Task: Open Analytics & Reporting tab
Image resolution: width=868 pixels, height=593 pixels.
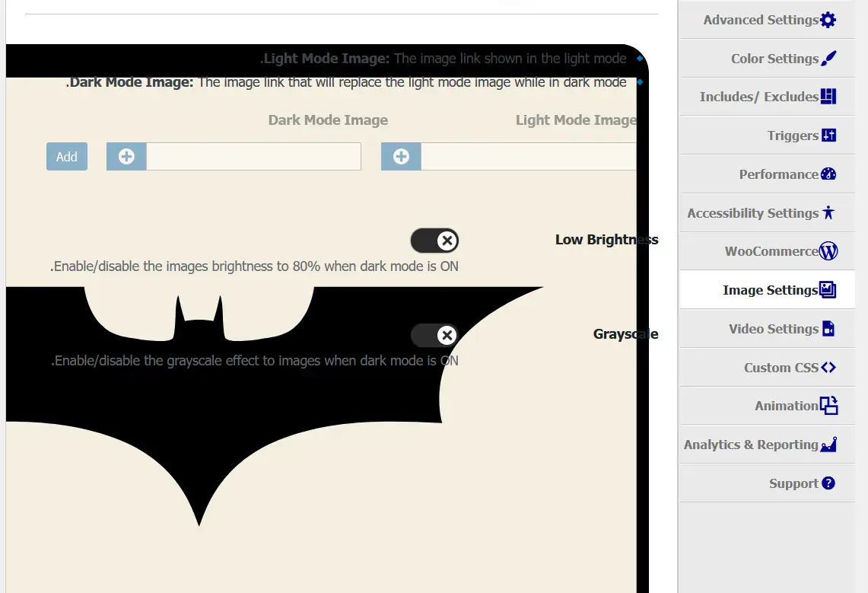Action: point(768,444)
